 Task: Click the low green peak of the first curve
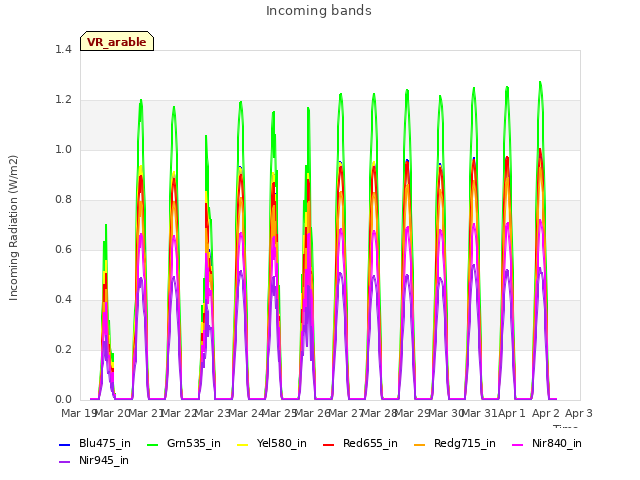click(x=106, y=225)
